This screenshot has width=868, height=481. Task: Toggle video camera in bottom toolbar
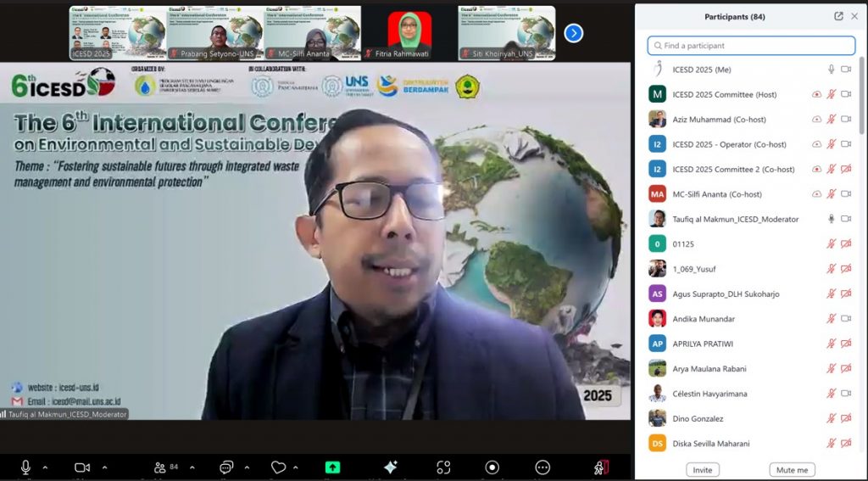tap(82, 467)
